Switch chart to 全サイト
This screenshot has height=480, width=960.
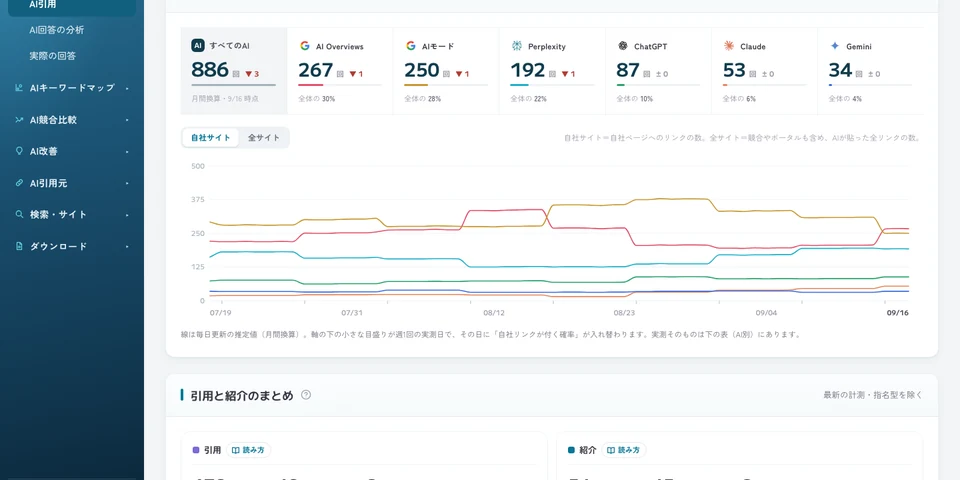(264, 138)
